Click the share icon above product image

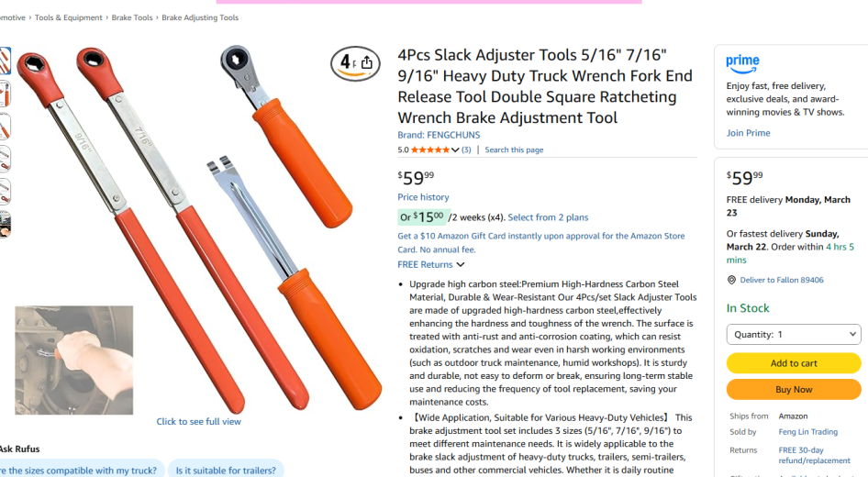tap(366, 62)
